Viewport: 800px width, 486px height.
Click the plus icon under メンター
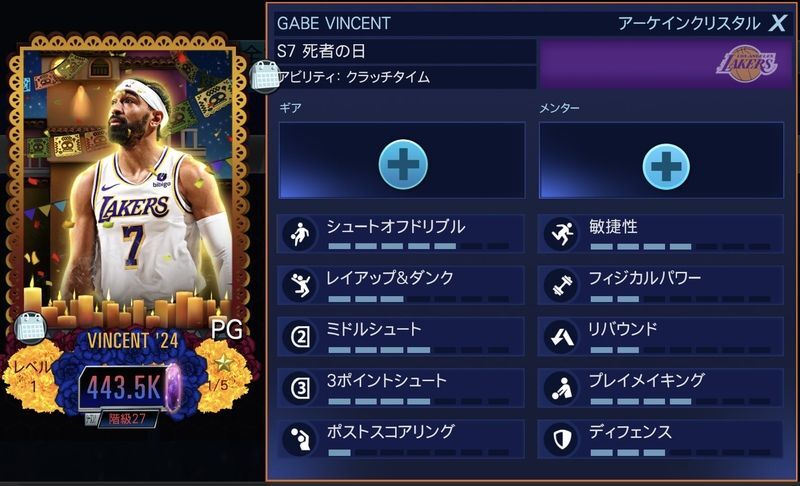[x=665, y=167]
